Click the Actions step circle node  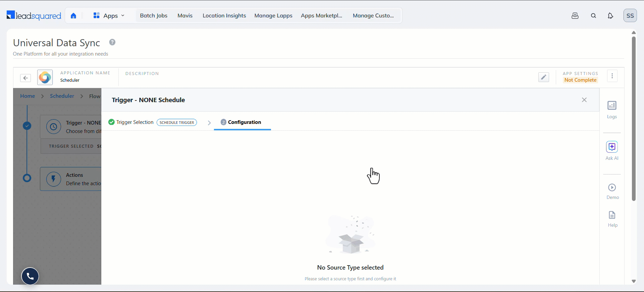pos(27,178)
